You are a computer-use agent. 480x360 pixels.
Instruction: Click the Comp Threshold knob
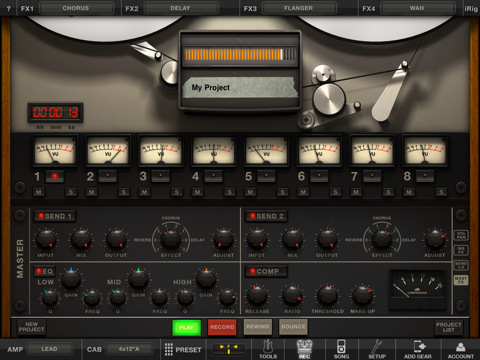328,295
